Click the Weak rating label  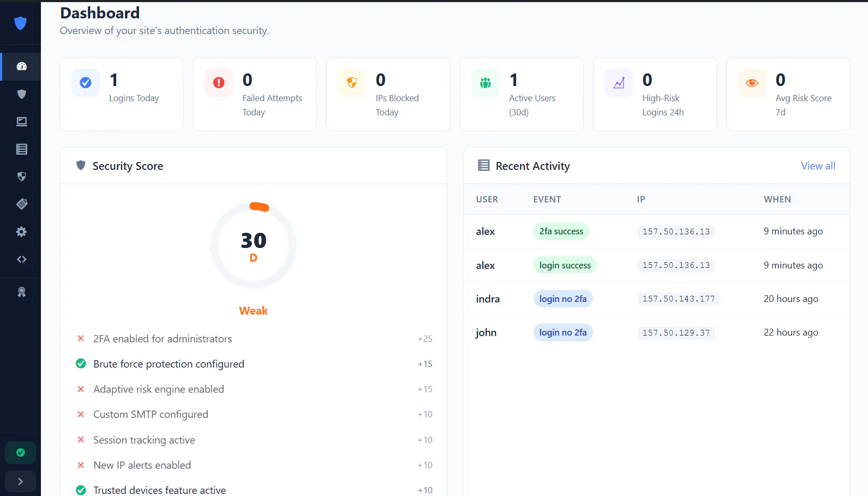tap(253, 311)
